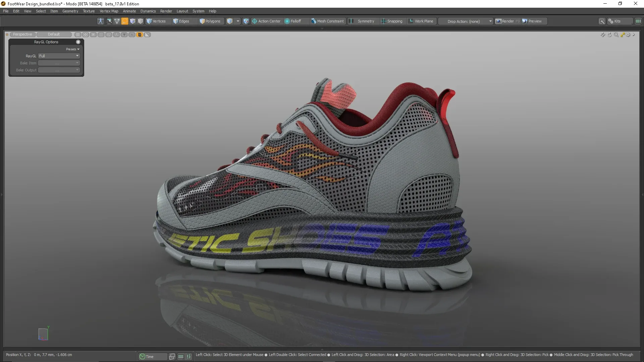This screenshot has width=644, height=362.
Task: Click the overlapping-squares viewport toggle icon
Action: (x=109, y=35)
